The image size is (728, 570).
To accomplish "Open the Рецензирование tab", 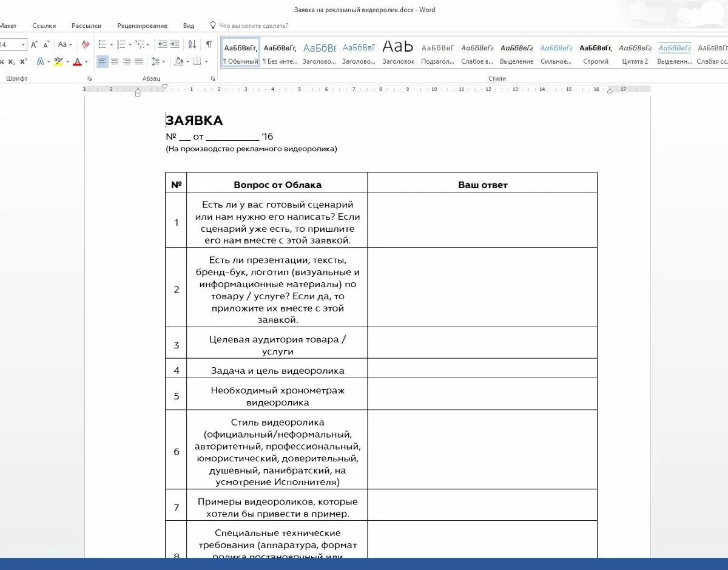I will click(143, 25).
